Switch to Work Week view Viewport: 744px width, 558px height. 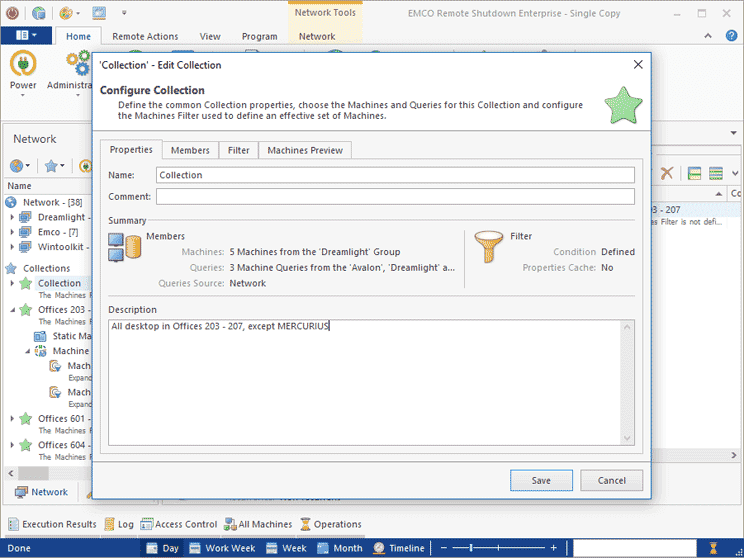[x=222, y=548]
